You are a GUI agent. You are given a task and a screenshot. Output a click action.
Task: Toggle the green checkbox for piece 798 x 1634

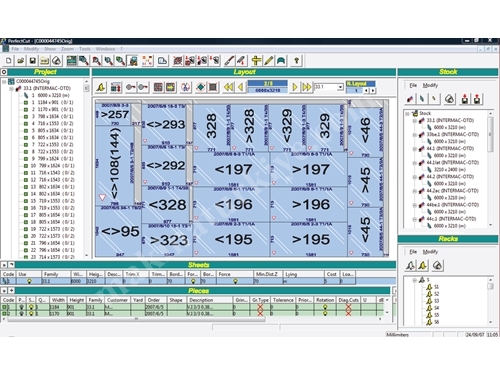tap(26, 116)
